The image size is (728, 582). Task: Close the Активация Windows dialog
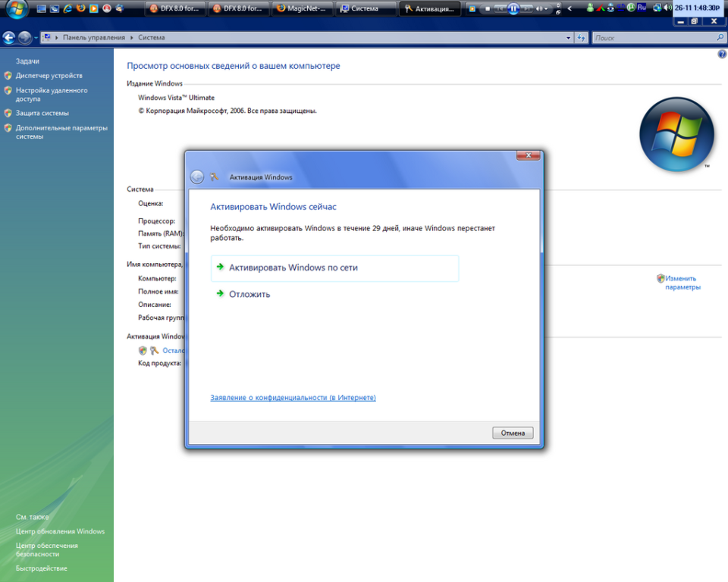[x=529, y=155]
